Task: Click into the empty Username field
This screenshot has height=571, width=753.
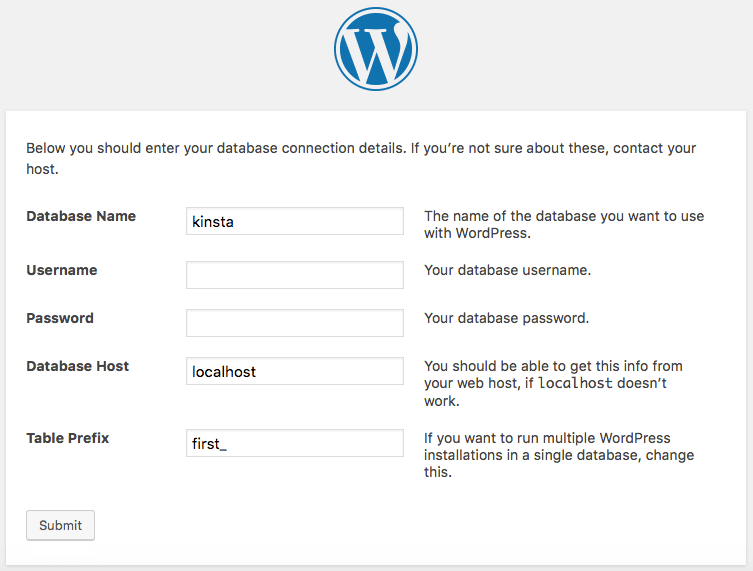Action: (295, 275)
